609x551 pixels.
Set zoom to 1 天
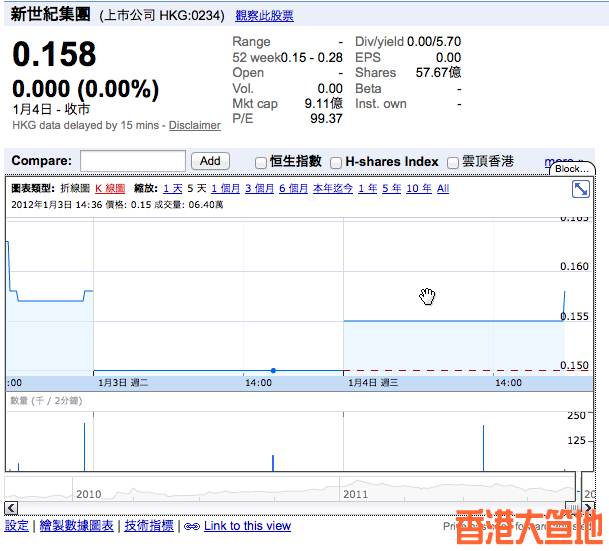click(x=172, y=189)
